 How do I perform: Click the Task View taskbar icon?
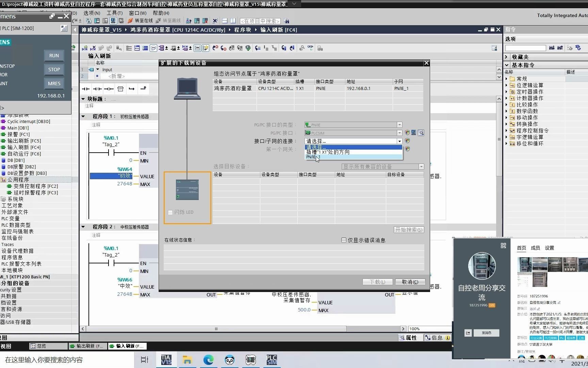145,360
